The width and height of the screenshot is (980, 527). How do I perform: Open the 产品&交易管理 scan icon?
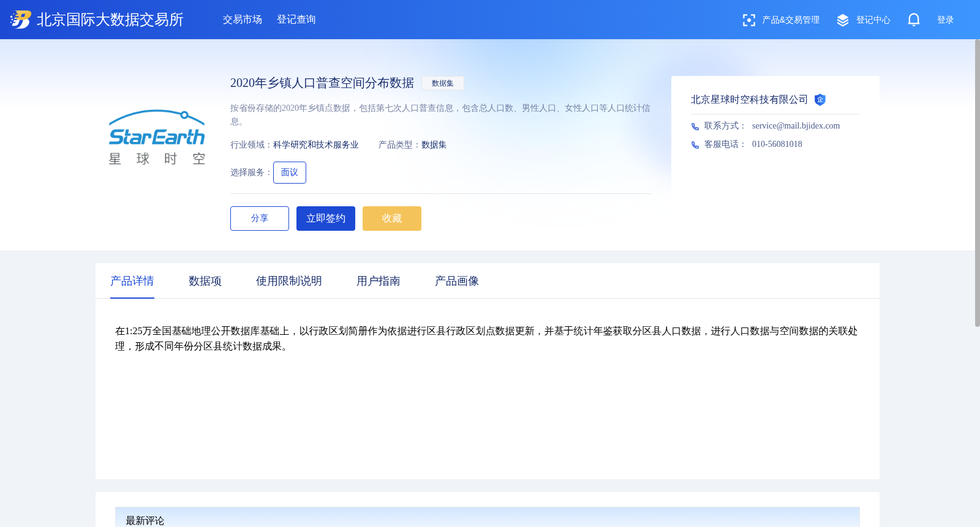(748, 20)
